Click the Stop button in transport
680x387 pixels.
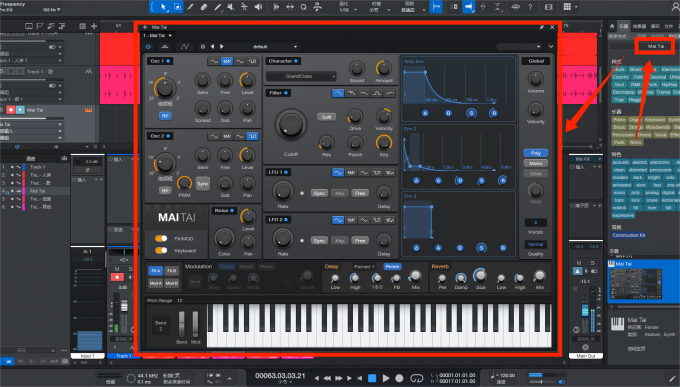(372, 378)
